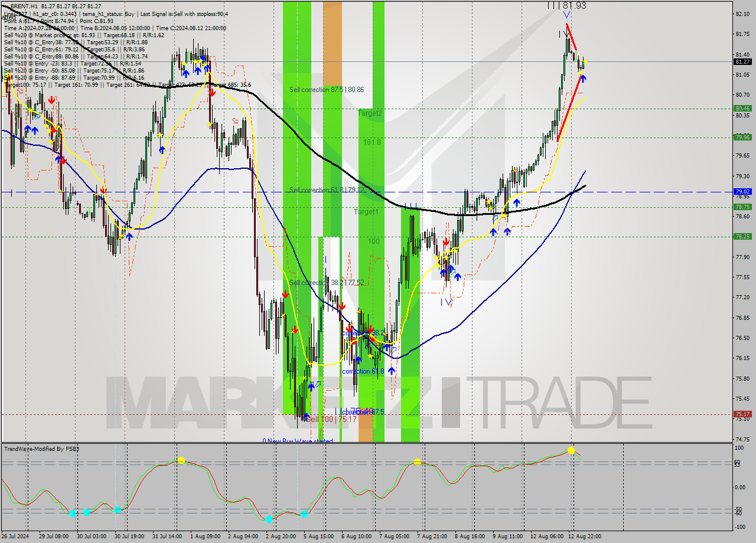This screenshot has width=756, height=543.
Task: Select the Target2 label on the chart
Action: coord(370,113)
